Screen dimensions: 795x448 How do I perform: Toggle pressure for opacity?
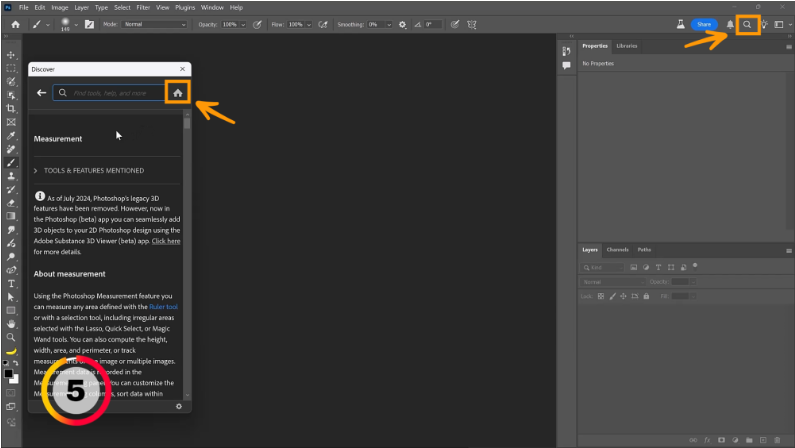pos(258,24)
